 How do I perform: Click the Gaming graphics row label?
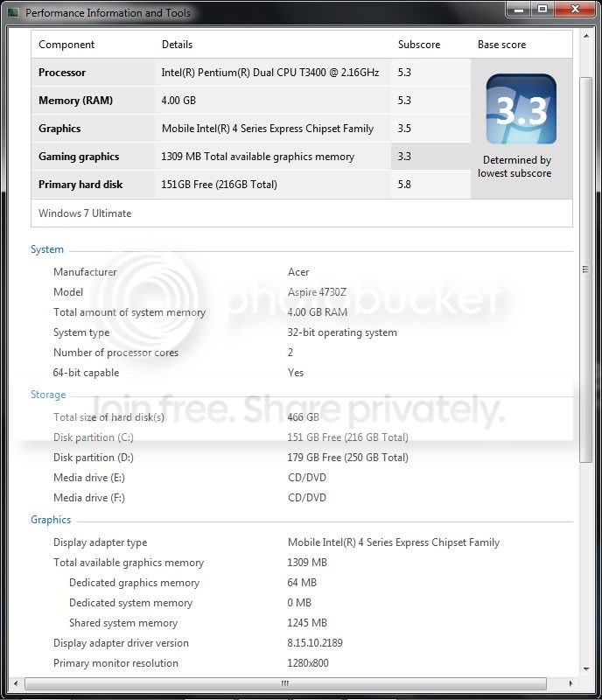(x=79, y=157)
